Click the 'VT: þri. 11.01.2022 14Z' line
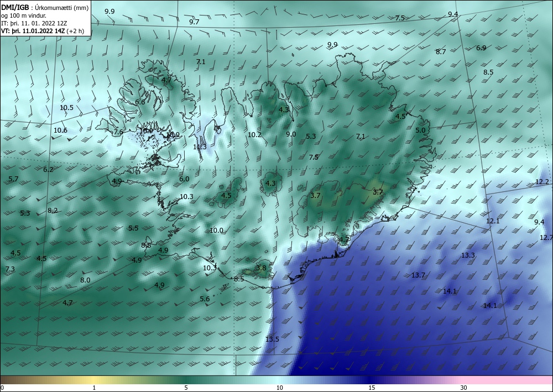Image resolution: width=553 pixels, height=392 pixels. (33, 31)
